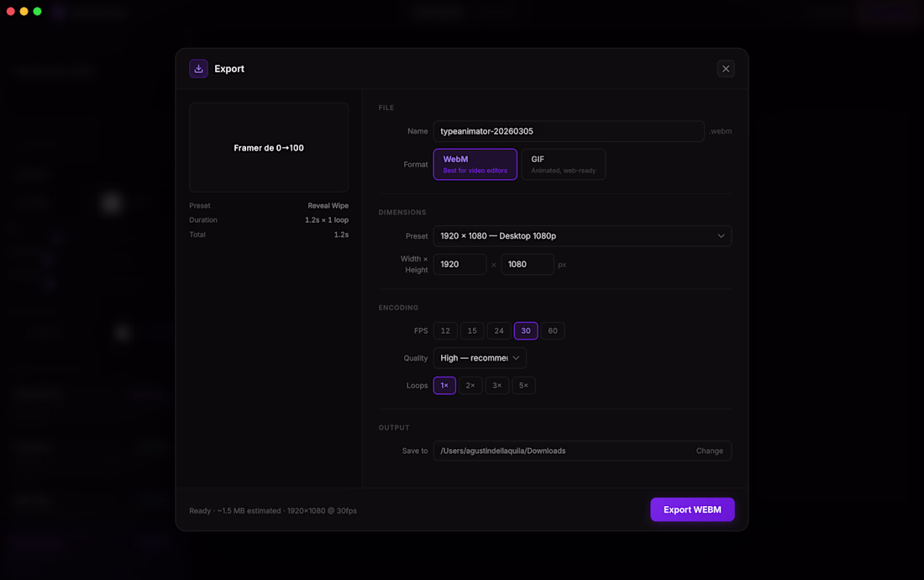Click the Change save location link
Image resolution: width=924 pixels, height=580 pixels.
click(709, 451)
